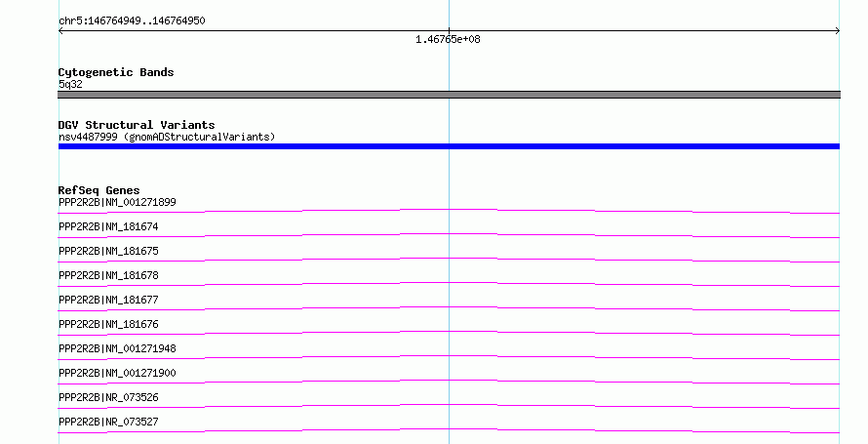The height and width of the screenshot is (444, 868).
Task: Click the gray 5q32 cytogenetic band bar
Action: coord(449,95)
